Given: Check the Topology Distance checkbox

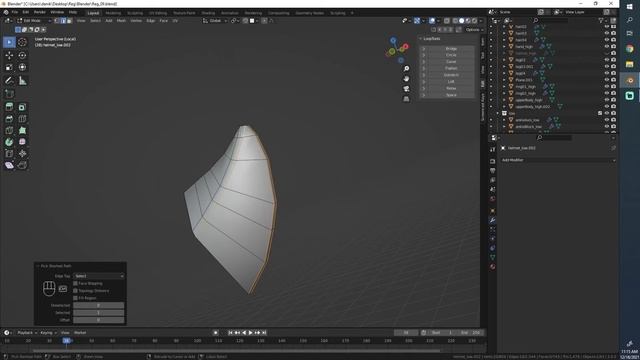Looking at the screenshot, I should tap(76, 291).
